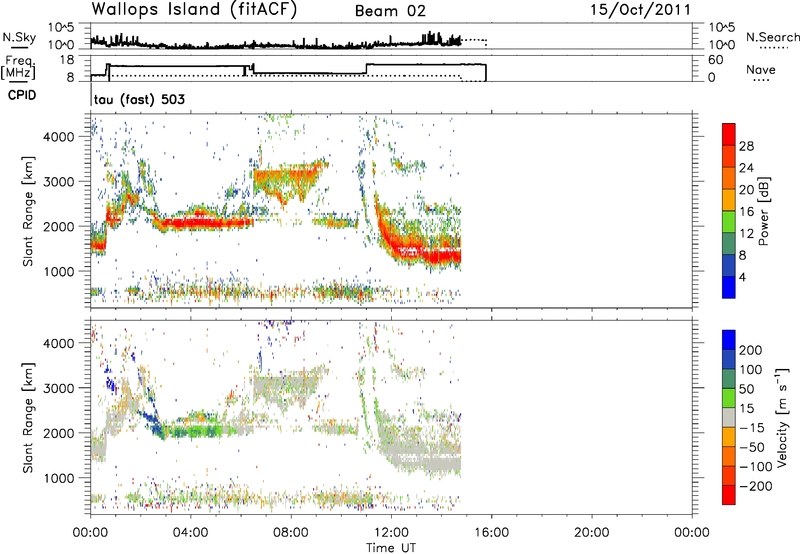The height and width of the screenshot is (554, 800).
Task: Click the '08:00' time axis label
Action: pyautogui.click(x=291, y=533)
